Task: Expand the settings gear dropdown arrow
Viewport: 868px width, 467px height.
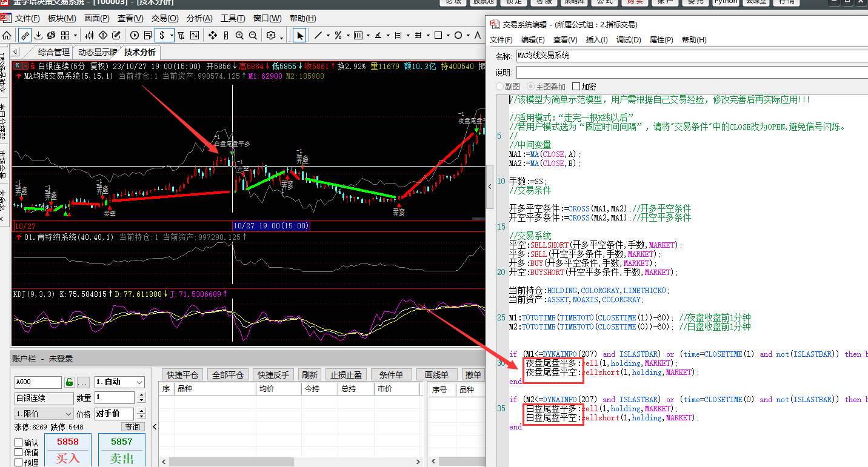Action: pyautogui.click(x=282, y=39)
